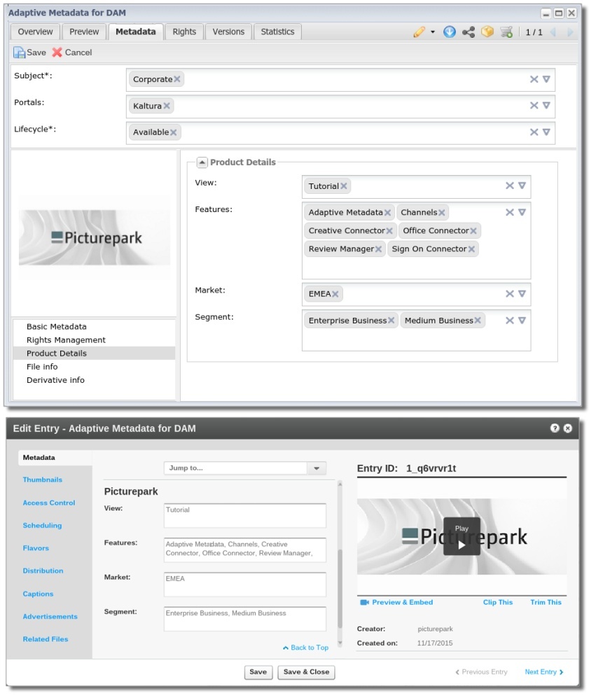This screenshot has height=700, width=589.
Task: Remove the Creative Connector feature tag
Action: [x=389, y=231]
